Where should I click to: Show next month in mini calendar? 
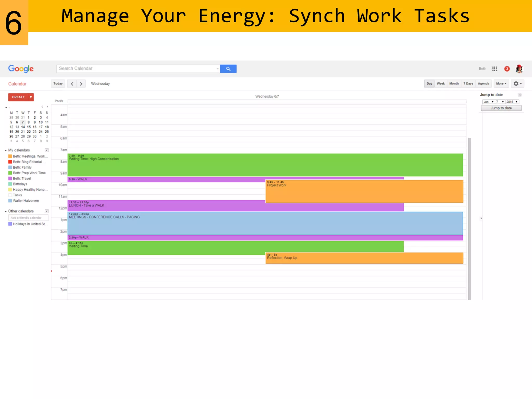point(47,107)
